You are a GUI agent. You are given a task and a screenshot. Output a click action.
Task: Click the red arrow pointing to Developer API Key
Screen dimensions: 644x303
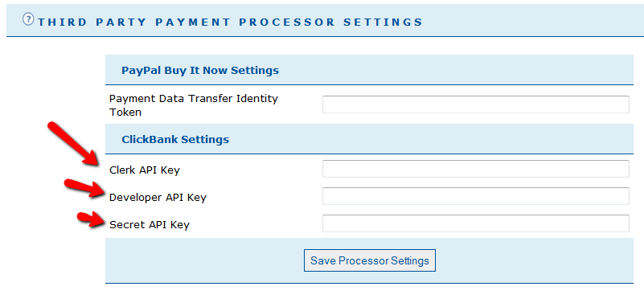(x=84, y=188)
